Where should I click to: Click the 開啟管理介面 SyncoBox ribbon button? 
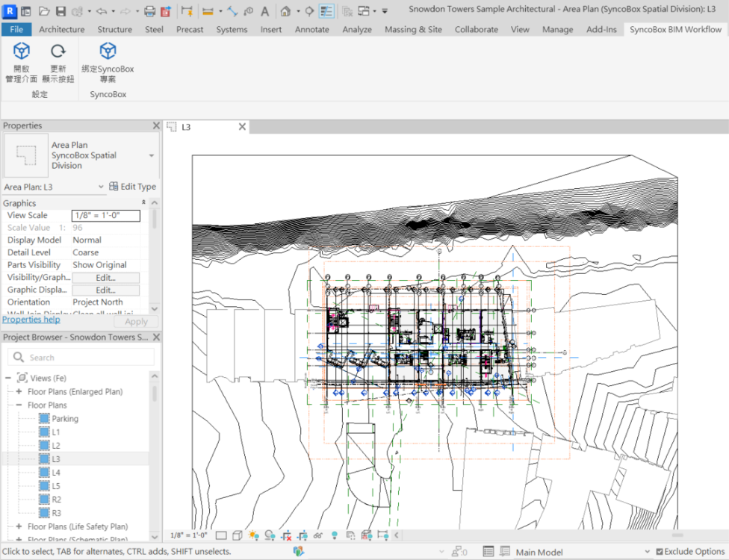(22, 63)
